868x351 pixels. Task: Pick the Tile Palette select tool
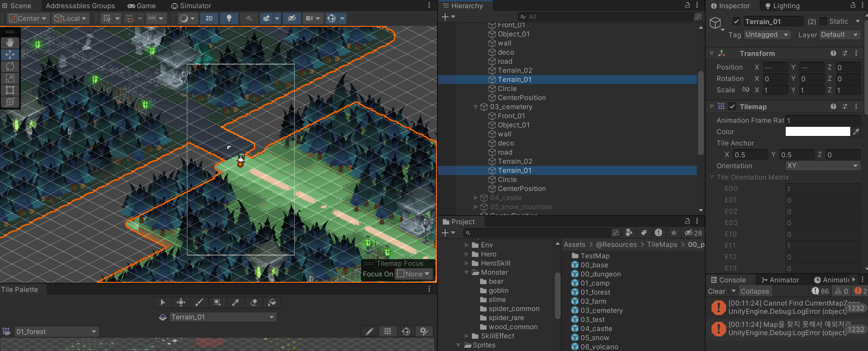163,302
